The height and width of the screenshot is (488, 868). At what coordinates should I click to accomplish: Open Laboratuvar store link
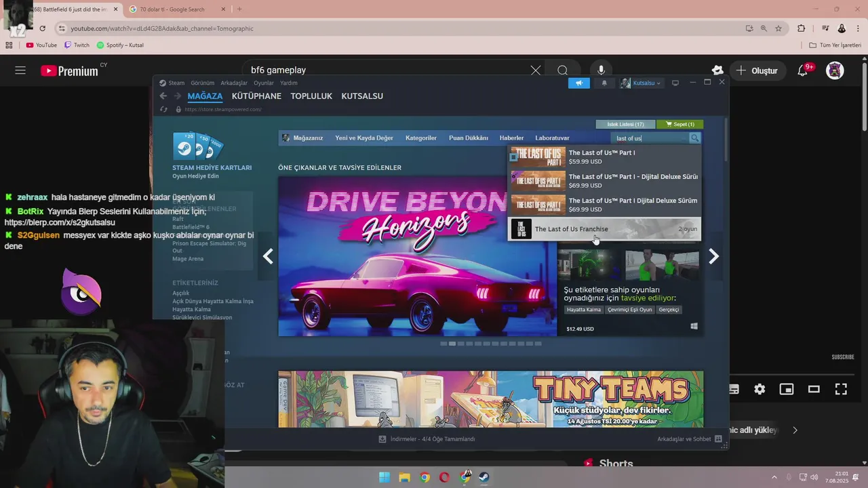click(x=552, y=138)
